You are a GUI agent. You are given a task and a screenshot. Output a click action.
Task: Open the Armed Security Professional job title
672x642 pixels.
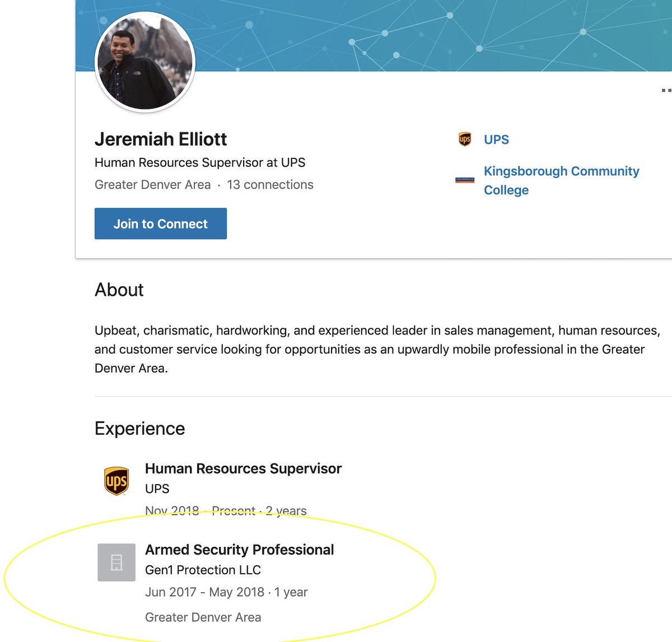click(x=240, y=550)
